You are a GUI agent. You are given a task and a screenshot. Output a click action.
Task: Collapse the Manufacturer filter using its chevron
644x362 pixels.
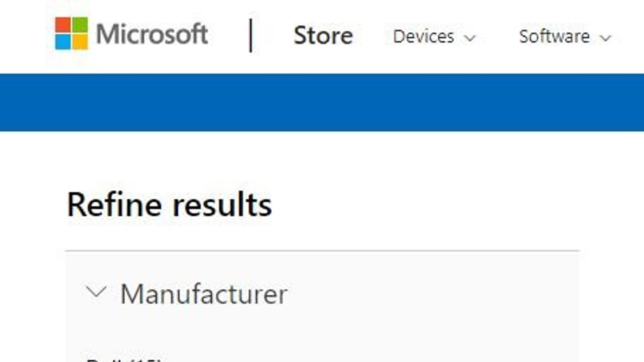click(96, 292)
